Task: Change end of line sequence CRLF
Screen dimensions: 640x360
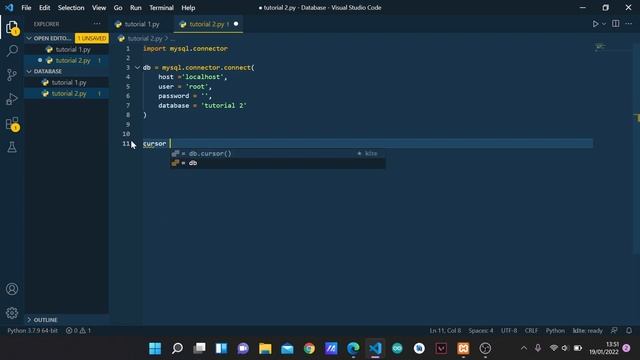Action: coord(531,330)
